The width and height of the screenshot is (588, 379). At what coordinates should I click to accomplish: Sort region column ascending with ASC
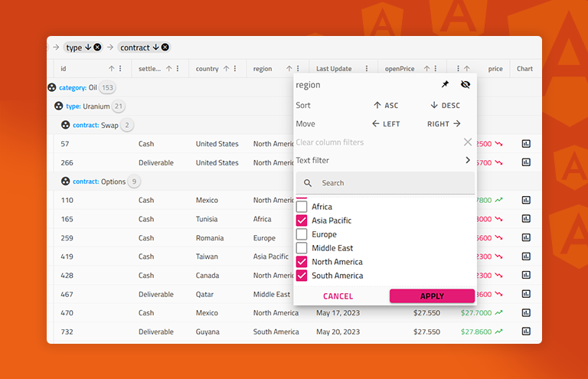tap(386, 106)
